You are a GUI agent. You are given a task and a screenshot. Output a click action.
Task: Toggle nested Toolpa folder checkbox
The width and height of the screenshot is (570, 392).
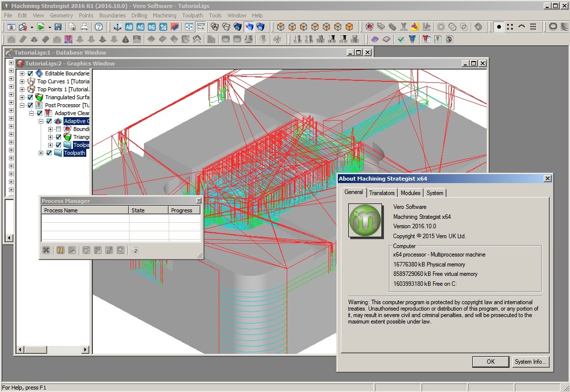[59, 145]
